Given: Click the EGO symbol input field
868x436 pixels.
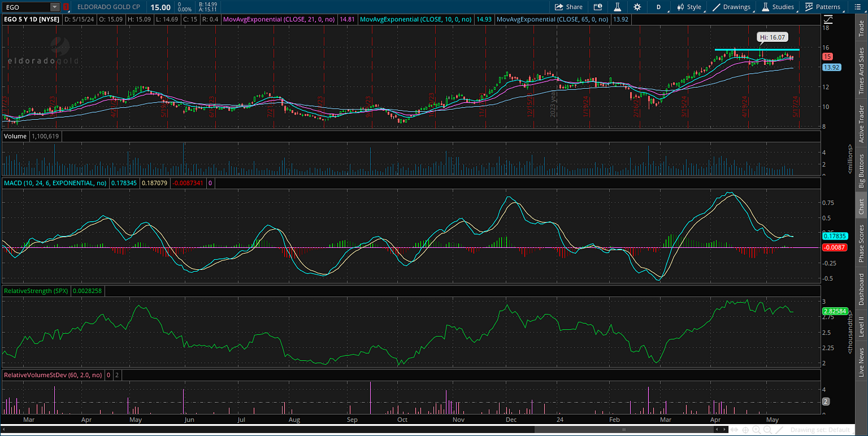Looking at the screenshot, I should [26, 7].
